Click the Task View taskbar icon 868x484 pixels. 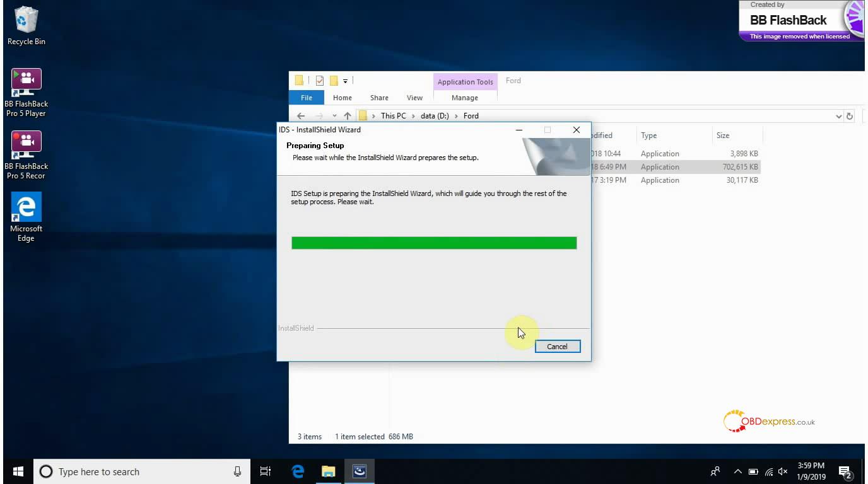tap(266, 471)
